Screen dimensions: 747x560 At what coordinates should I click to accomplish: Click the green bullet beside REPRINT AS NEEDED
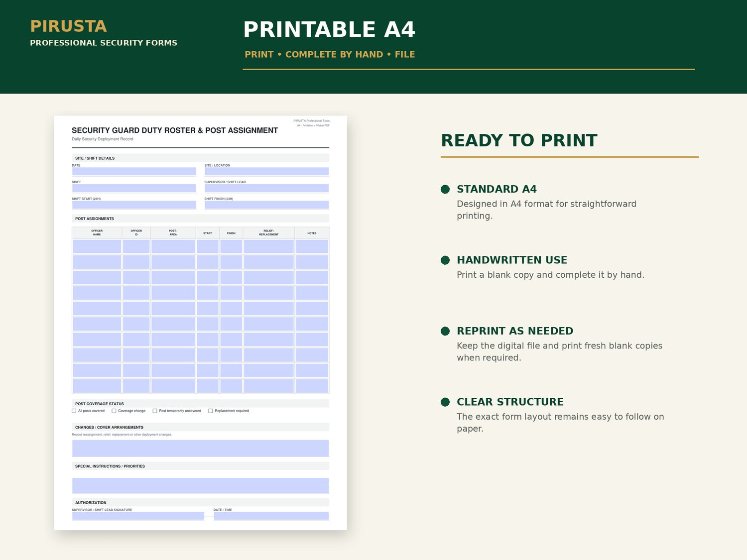click(x=445, y=331)
